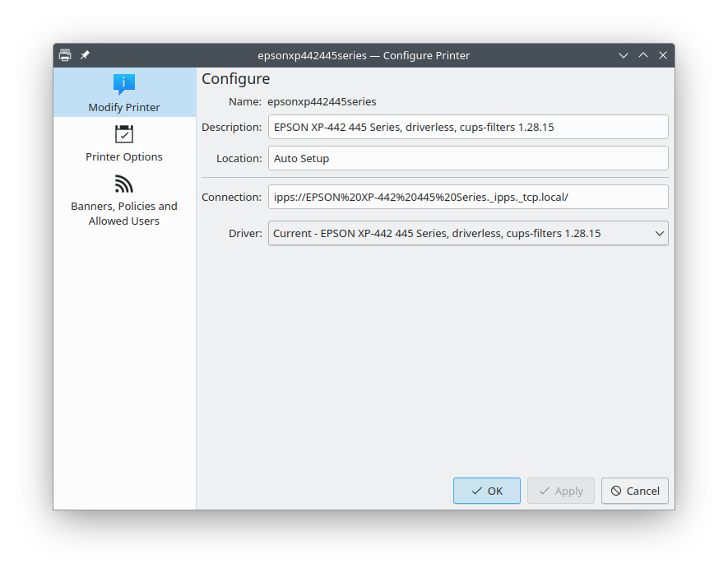The image size is (728, 573).
Task: Click the Banners and Policies feed icon
Action: [124, 184]
